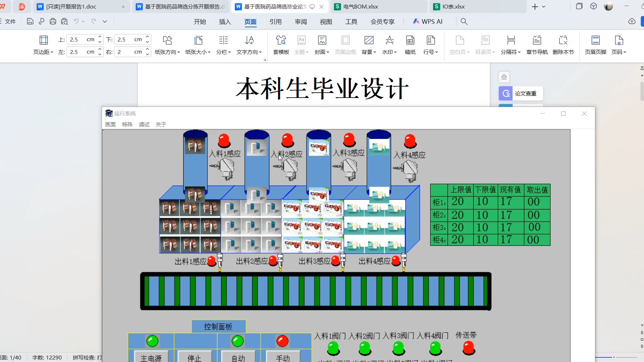Toggle the 主电源 indicator on the control panel
The width and height of the screenshot is (644, 362).
(x=152, y=341)
